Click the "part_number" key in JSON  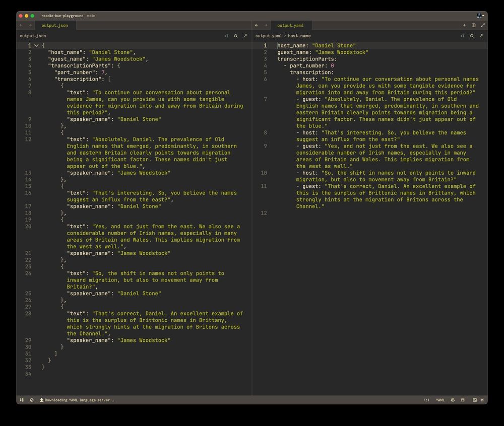[x=75, y=73]
